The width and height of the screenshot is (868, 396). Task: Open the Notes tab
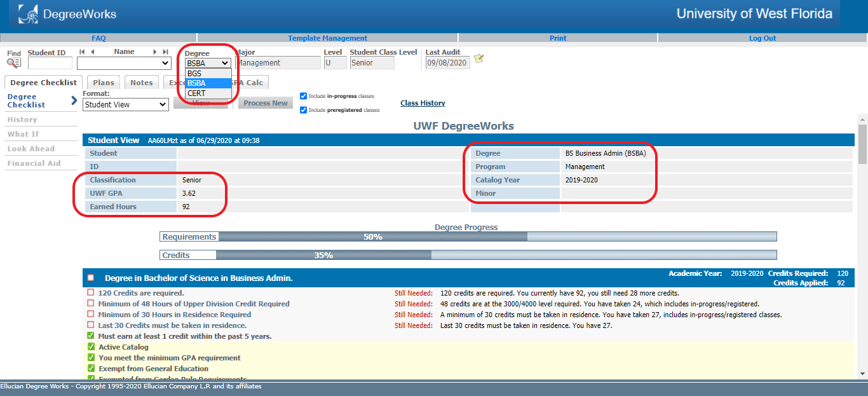pos(142,83)
